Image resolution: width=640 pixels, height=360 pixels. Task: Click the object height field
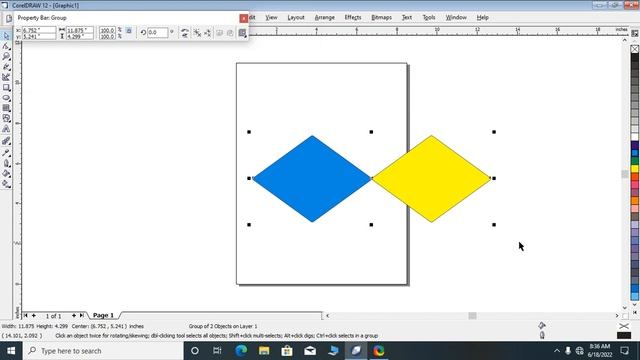[x=80, y=36]
